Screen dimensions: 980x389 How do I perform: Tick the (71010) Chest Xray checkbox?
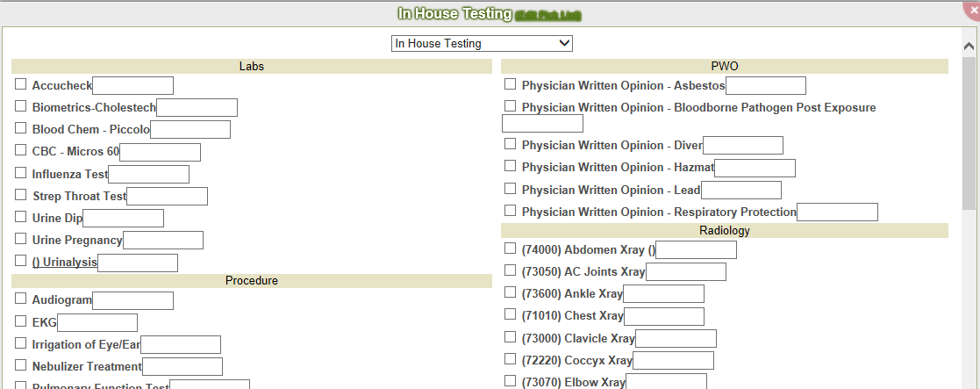pyautogui.click(x=511, y=314)
